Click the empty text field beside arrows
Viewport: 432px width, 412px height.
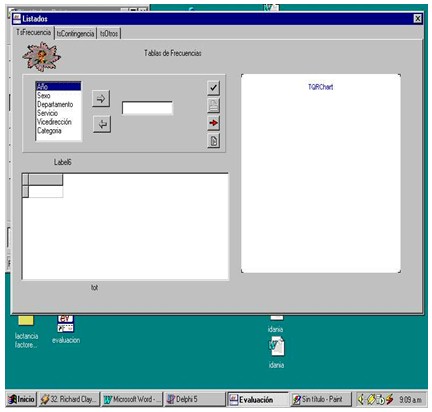[147, 108]
